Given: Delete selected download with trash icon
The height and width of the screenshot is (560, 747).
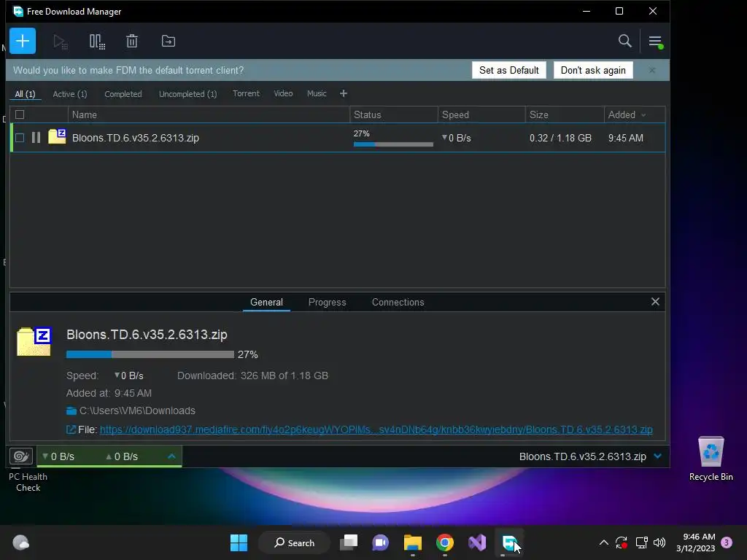Looking at the screenshot, I should [132, 42].
